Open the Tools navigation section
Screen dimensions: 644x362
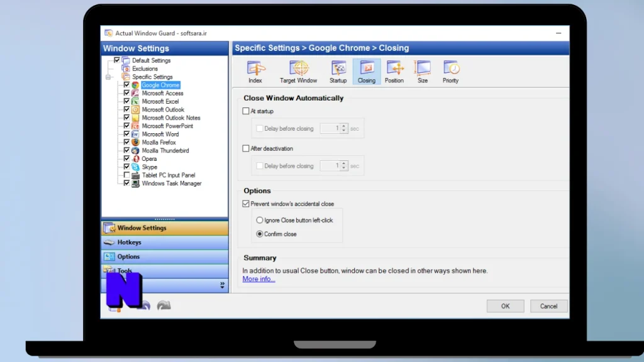165,270
